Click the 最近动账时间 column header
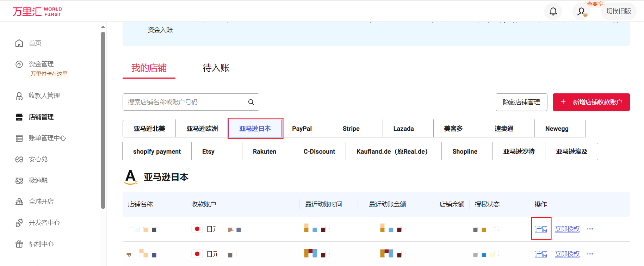 [324, 204]
